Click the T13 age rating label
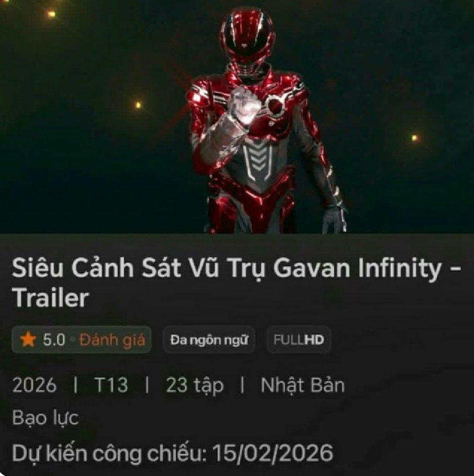The width and height of the screenshot is (474, 476). pos(111,385)
